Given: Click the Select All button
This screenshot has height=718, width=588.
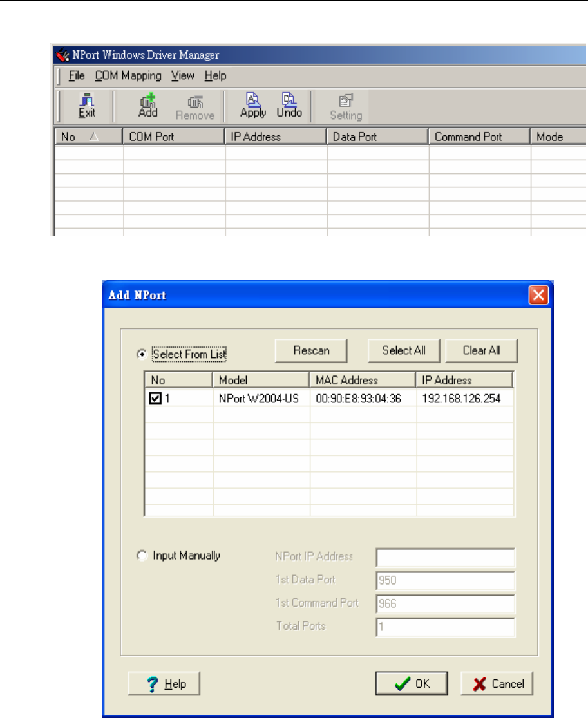Looking at the screenshot, I should 403,351.
